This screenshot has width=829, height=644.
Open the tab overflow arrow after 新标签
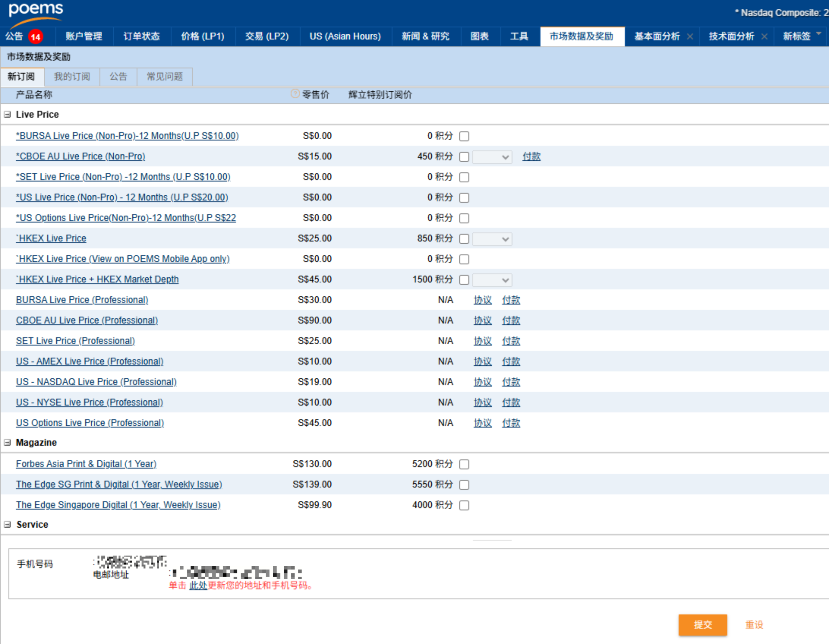(x=819, y=34)
